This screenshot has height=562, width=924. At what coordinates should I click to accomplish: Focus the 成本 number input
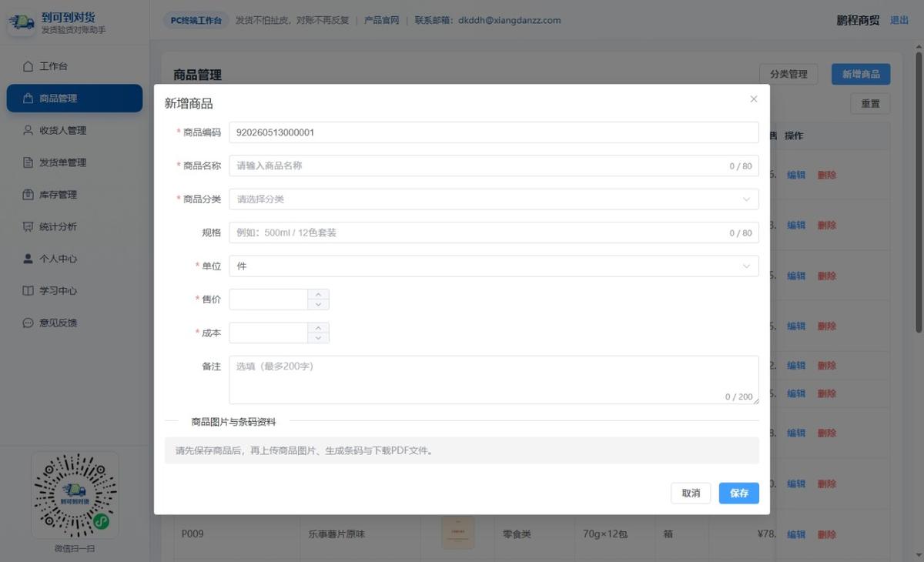[269, 333]
